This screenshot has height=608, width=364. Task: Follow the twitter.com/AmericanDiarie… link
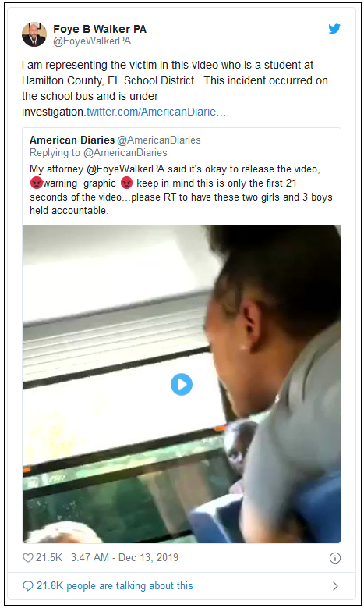pyautogui.click(x=156, y=112)
